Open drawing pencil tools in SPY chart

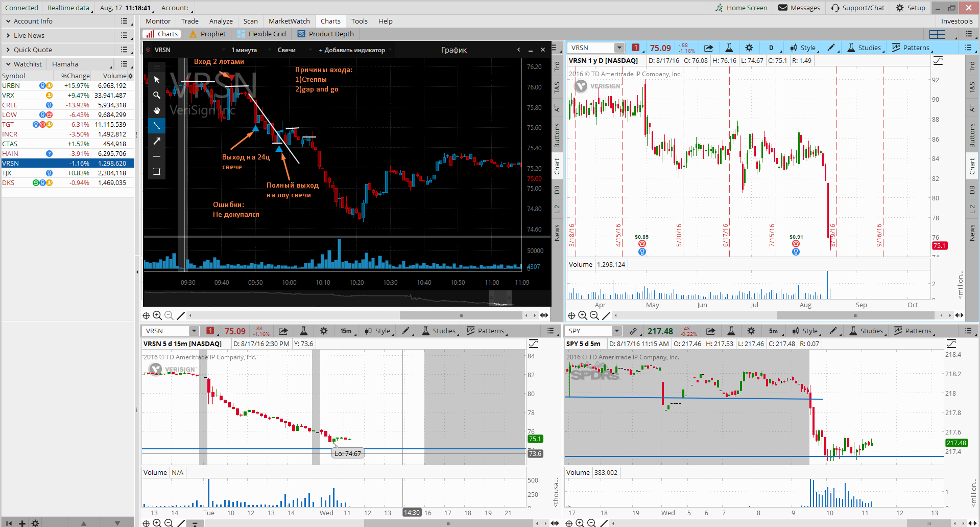(x=833, y=331)
